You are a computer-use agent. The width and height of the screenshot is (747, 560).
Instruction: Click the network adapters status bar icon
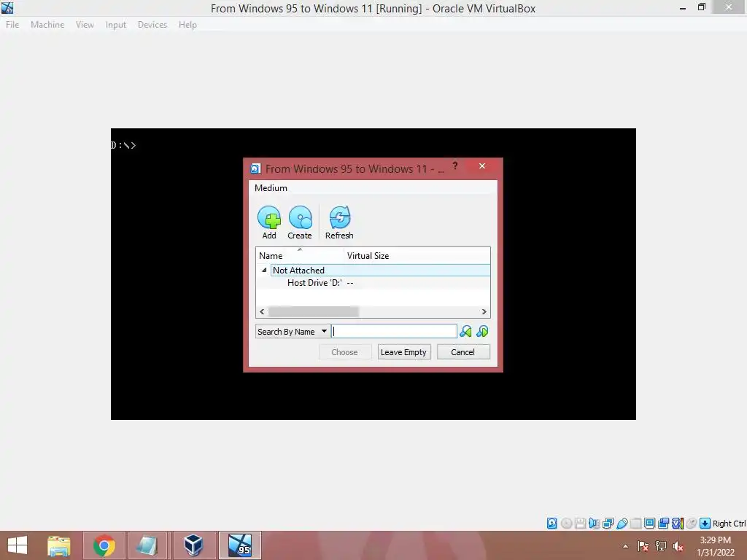pos(608,524)
